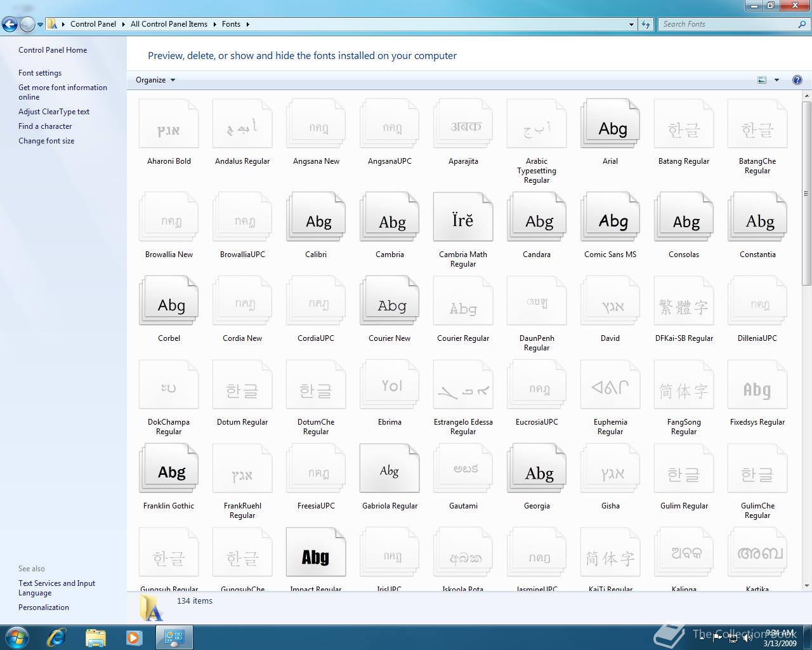The height and width of the screenshot is (650, 812).
Task: Click the Fonts breadcrumb segment
Action: tap(231, 24)
